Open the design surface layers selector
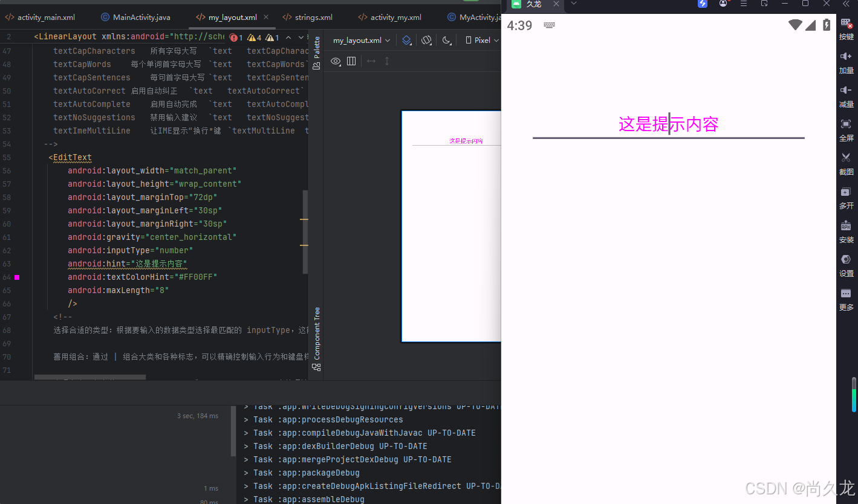The height and width of the screenshot is (504, 858). point(407,40)
